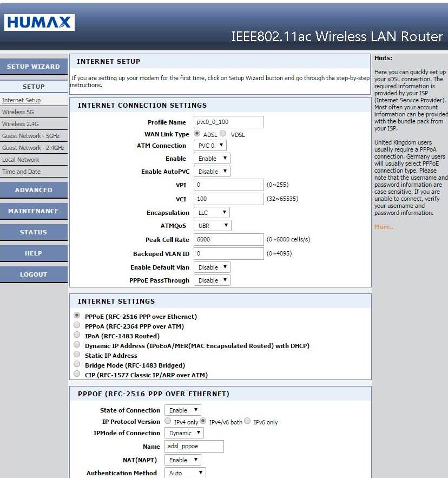This screenshot has width=448, height=478.
Task: Click the Name field with adsl_pppoe
Action: point(194,446)
